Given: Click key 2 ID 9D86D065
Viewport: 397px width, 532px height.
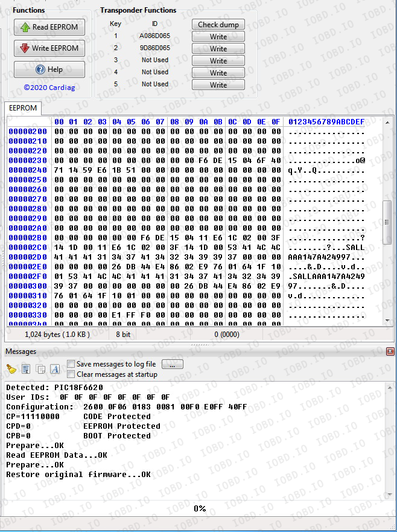Looking at the screenshot, I should [x=154, y=48].
